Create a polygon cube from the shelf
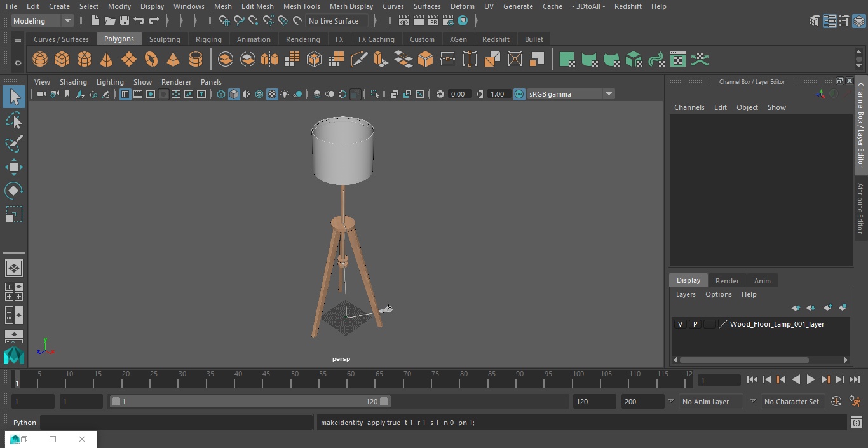868x448 pixels. 62,60
